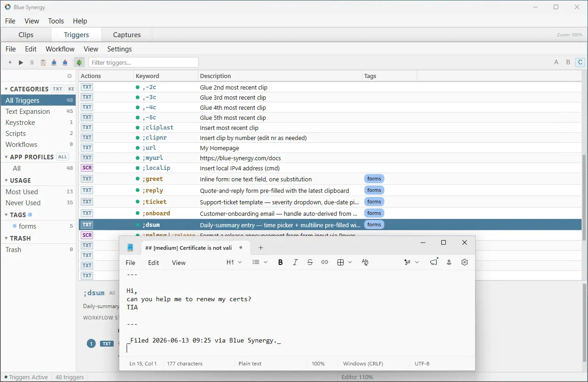
Task: Click the clipboard paste icon in the triggers toolbar
Action: pyautogui.click(x=43, y=62)
